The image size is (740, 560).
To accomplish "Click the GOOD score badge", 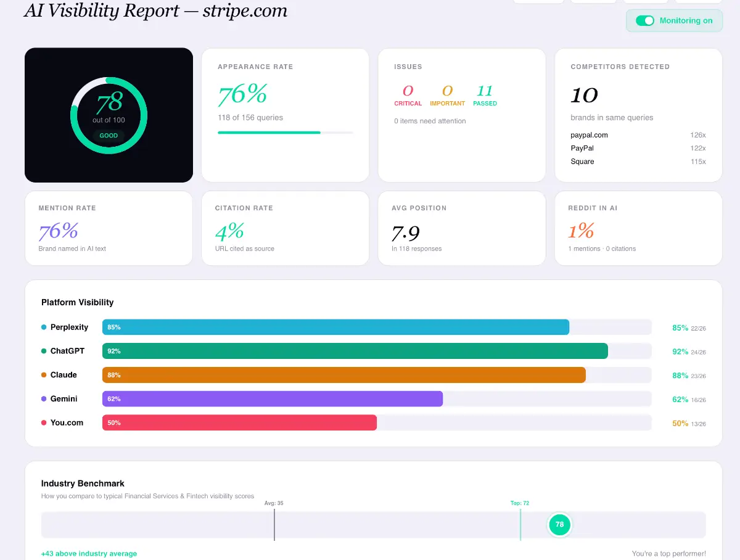I will coord(109,136).
